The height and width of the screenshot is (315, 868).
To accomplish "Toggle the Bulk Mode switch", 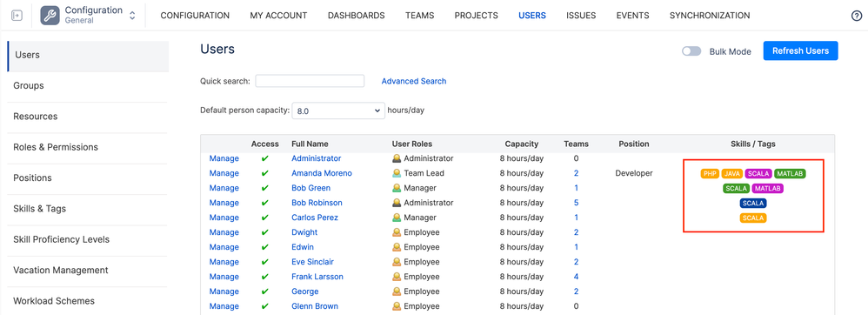I will 691,51.
